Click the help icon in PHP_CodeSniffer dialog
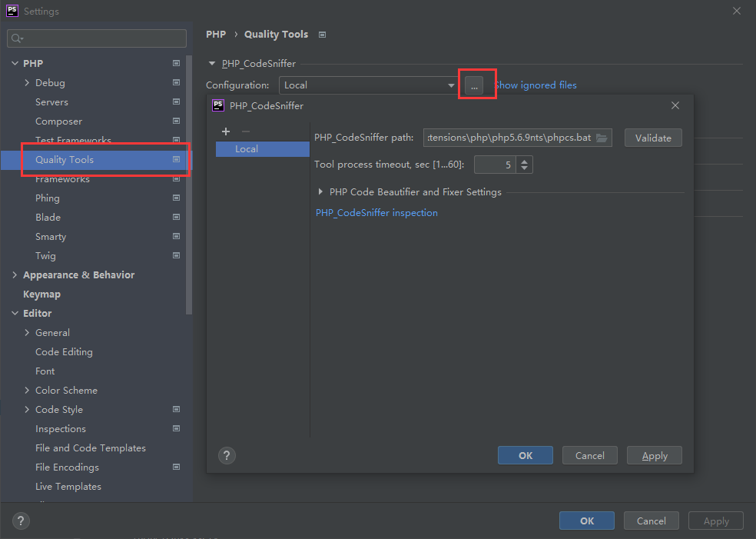This screenshot has width=756, height=539. 227,455
